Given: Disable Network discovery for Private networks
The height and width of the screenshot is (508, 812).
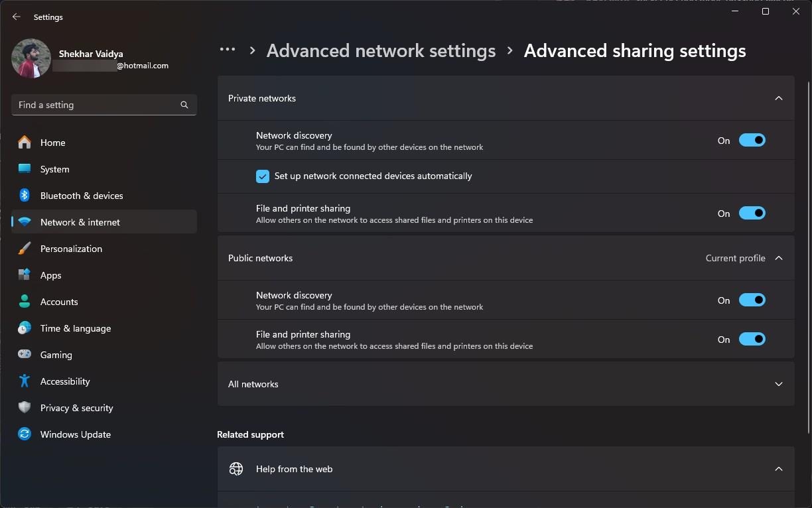Looking at the screenshot, I should point(752,140).
